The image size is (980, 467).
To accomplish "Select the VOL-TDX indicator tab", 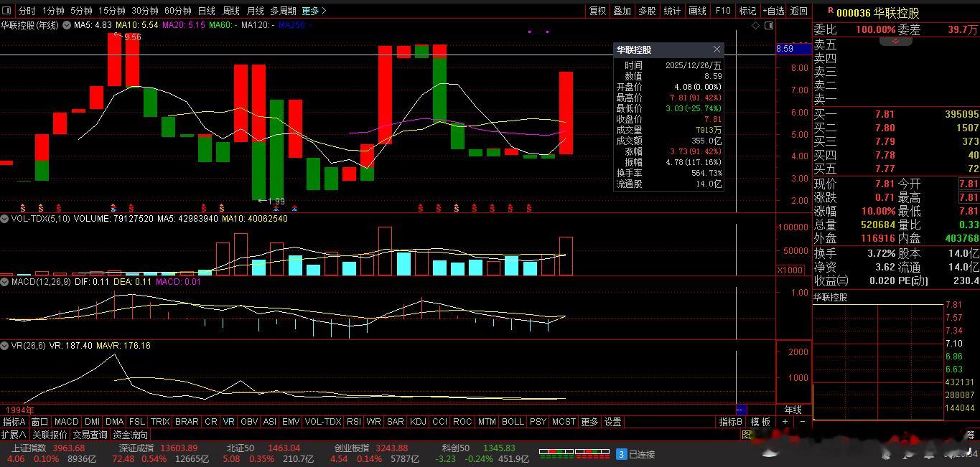I will 323,422.
